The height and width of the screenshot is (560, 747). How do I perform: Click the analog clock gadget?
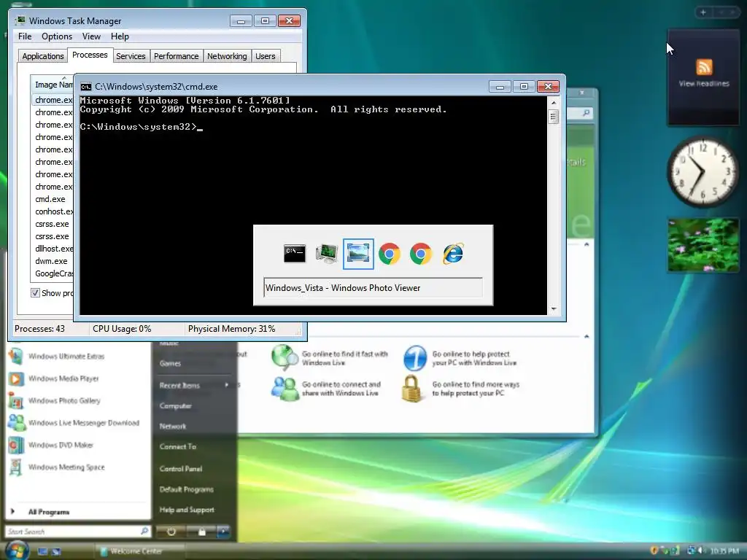pos(703,172)
